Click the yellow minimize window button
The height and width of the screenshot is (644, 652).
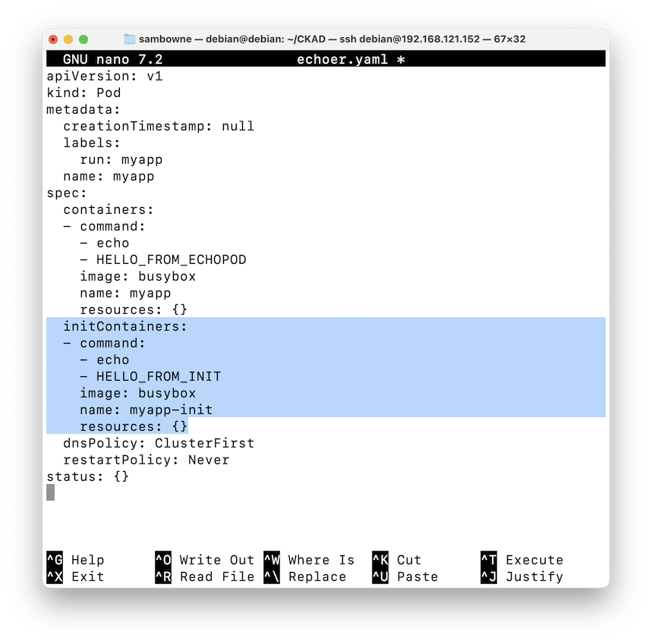(68, 39)
